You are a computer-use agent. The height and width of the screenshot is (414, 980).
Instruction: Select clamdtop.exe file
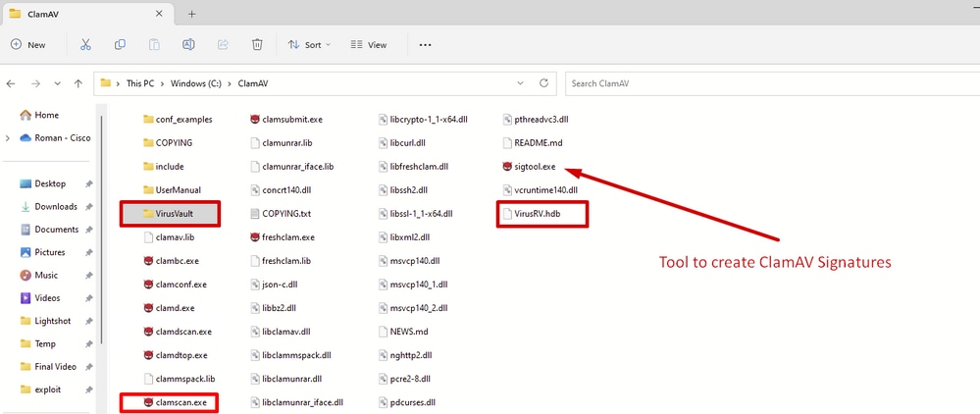[x=175, y=355]
